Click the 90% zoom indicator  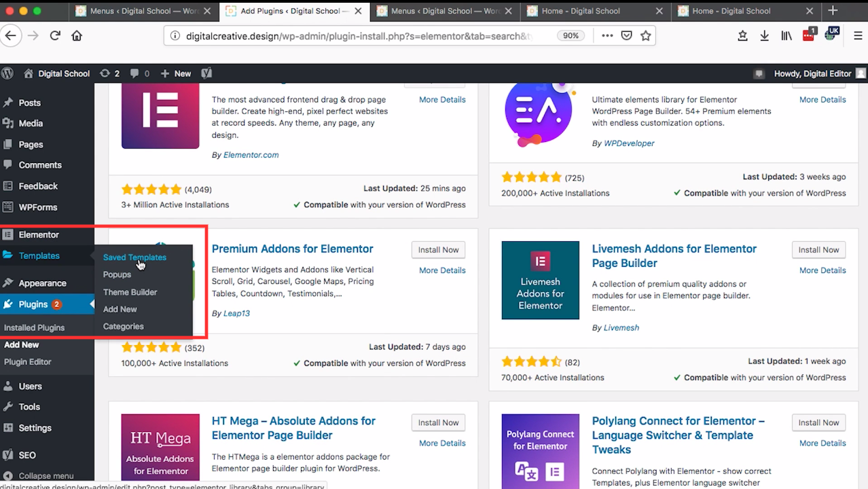click(571, 36)
